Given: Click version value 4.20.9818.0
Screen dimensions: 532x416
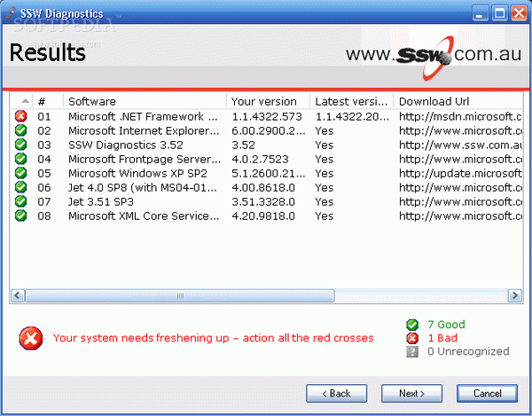Looking at the screenshot, I should point(263,216).
